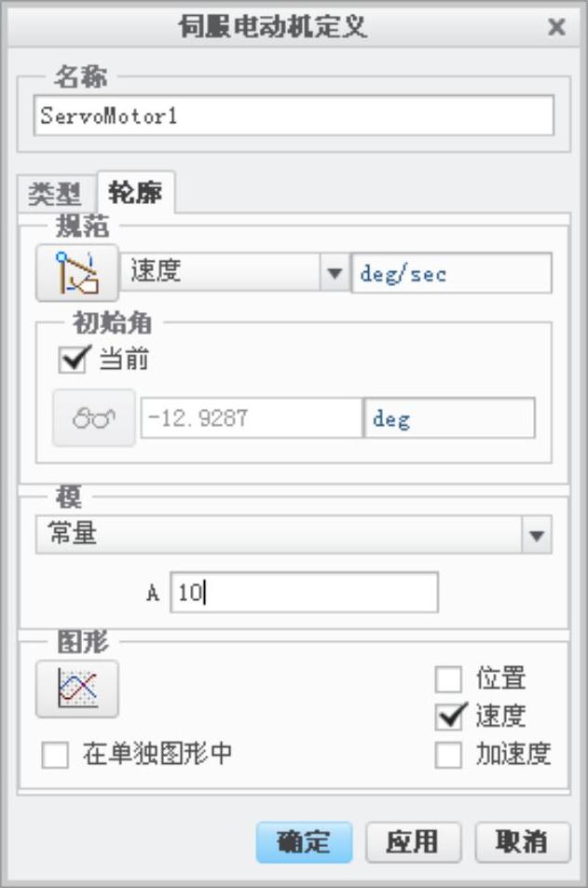Select the 轮廓 tab
Image resolution: width=588 pixels, height=888 pixels.
tap(135, 193)
